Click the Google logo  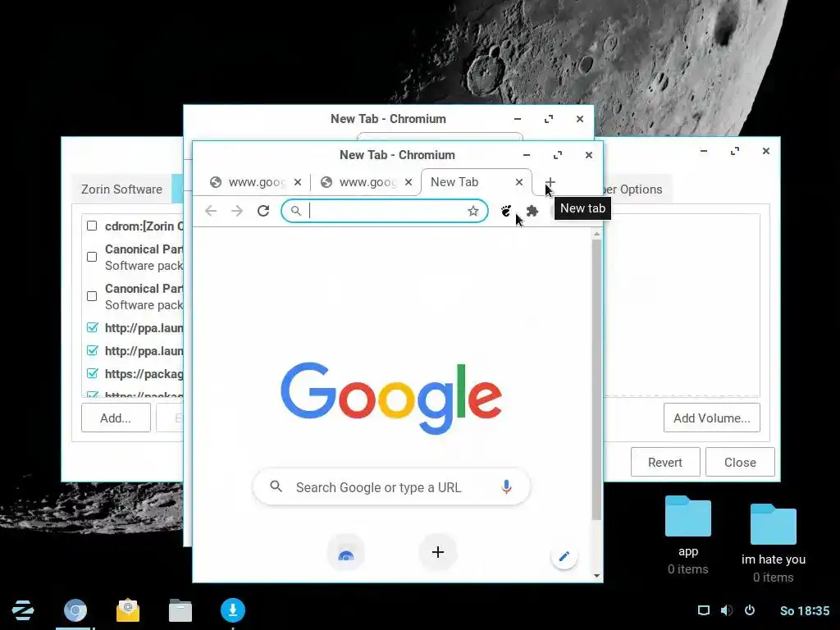pos(391,398)
